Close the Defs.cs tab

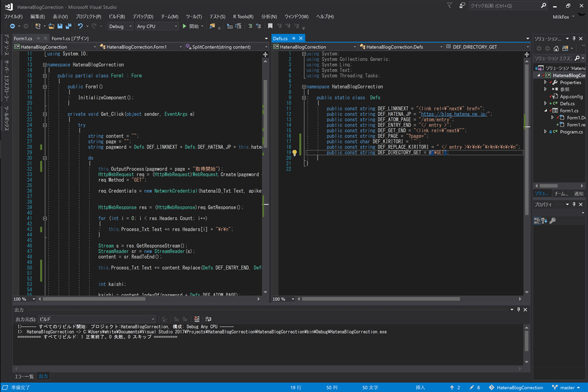(301, 38)
